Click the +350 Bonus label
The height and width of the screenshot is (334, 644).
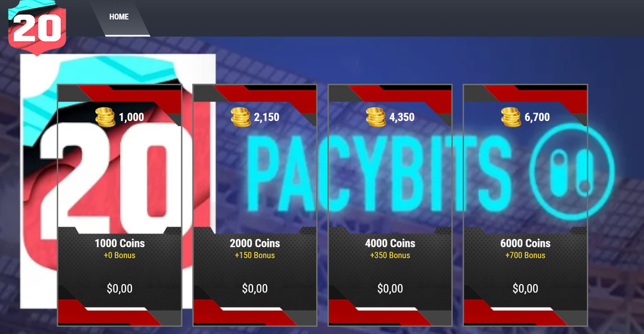390,255
